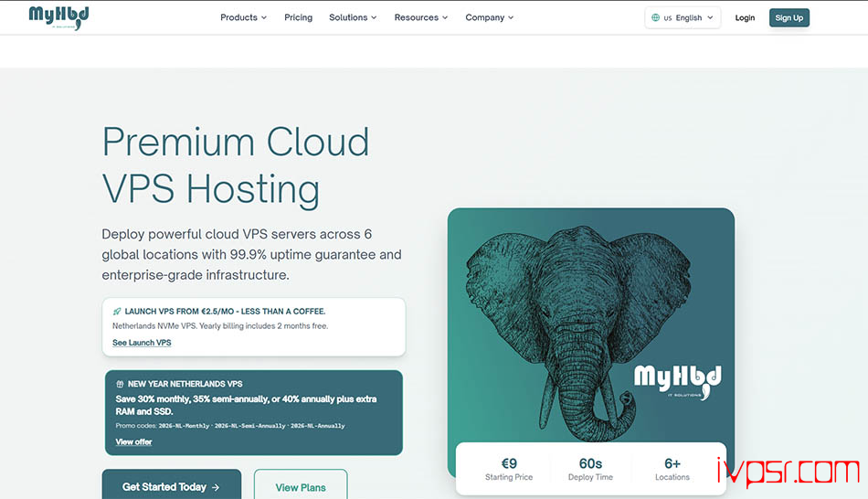Expand the Solutions menu
Viewport: 868px width, 499px height.
pyautogui.click(x=353, y=17)
